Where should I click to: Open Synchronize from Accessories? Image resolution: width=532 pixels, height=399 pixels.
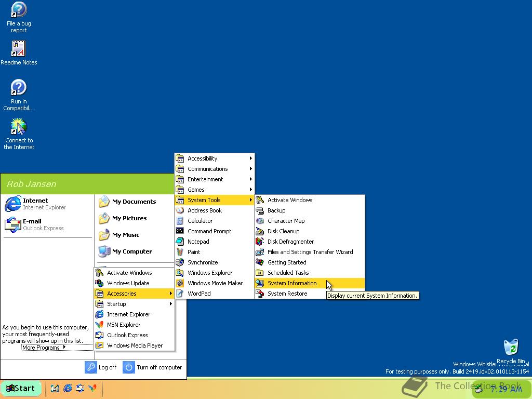215,262
